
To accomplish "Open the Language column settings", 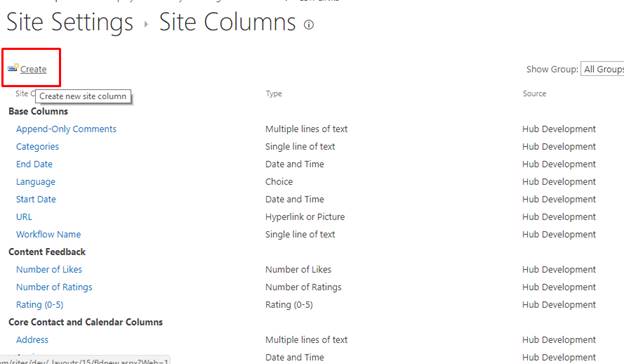I will coord(36,182).
